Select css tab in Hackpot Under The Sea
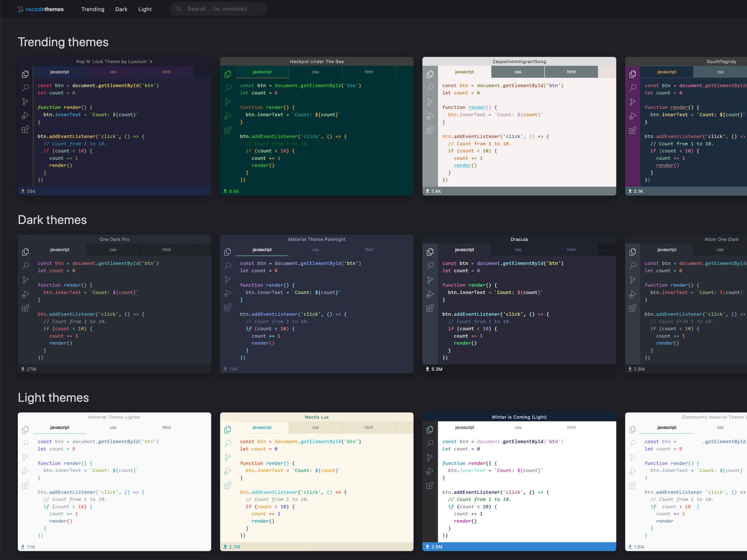This screenshot has height=560, width=747. [316, 72]
